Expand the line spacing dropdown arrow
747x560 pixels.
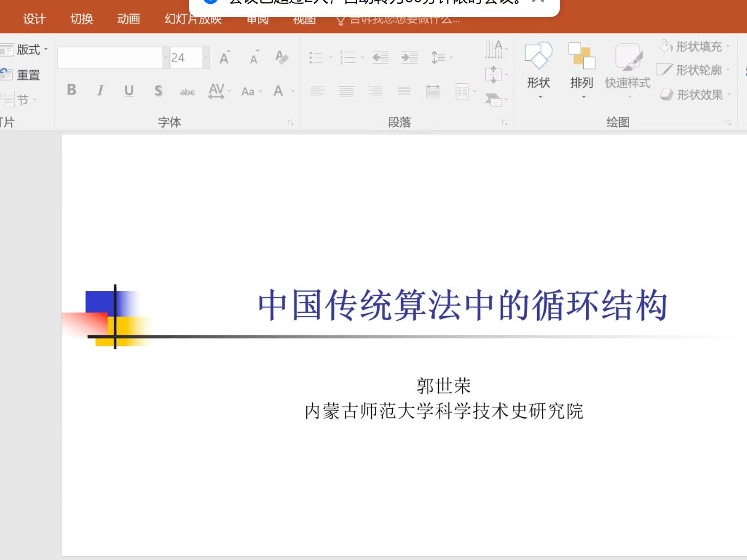[451, 57]
